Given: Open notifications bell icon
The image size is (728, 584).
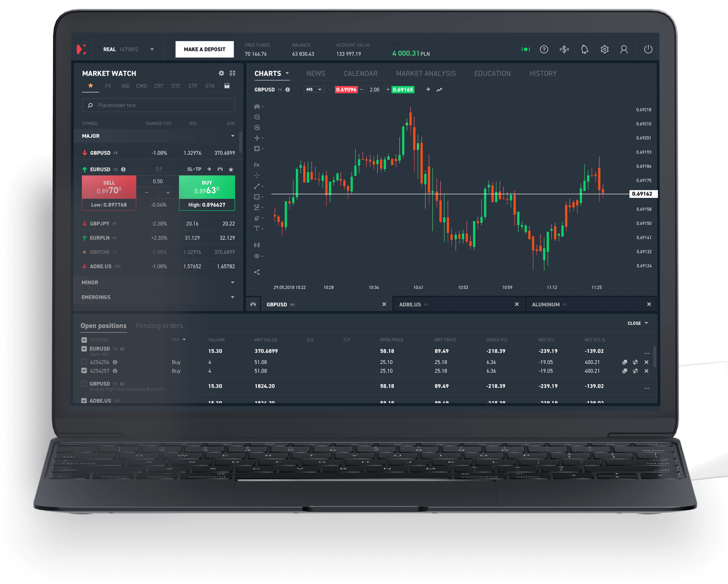Looking at the screenshot, I should coord(584,49).
